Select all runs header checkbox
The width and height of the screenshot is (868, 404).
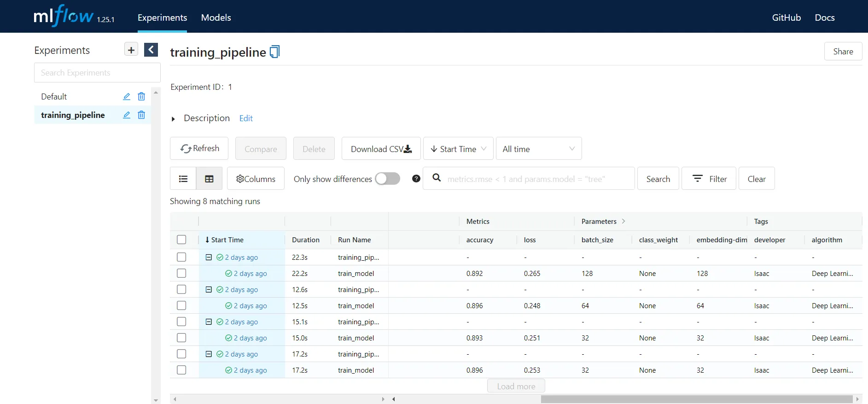[x=181, y=240]
